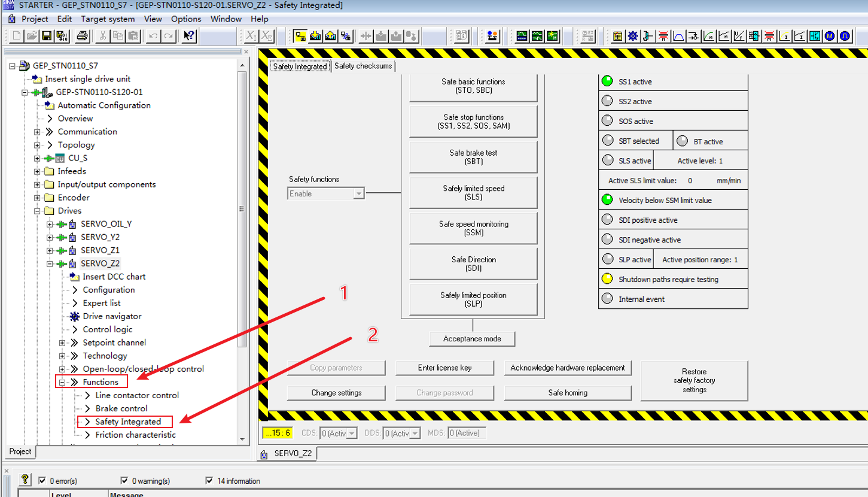
Task: Collapse the Functions tree node
Action: (x=62, y=382)
